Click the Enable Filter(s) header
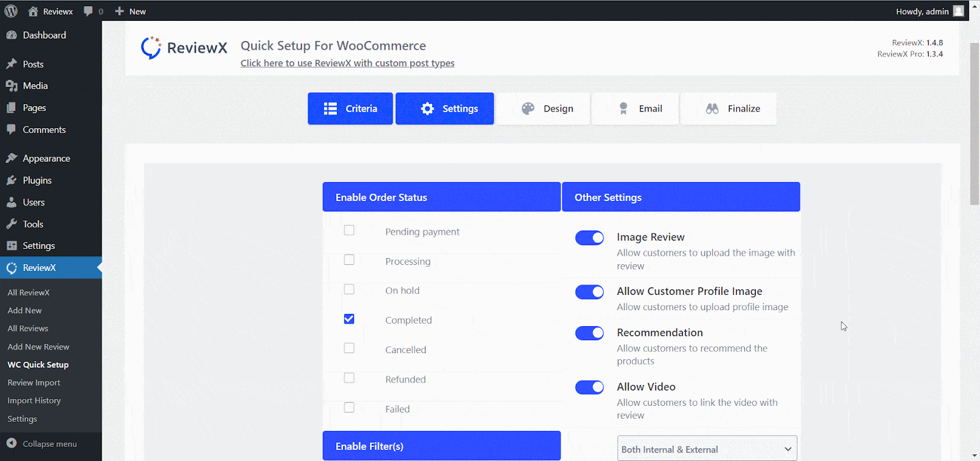Screen dimensions: 980x461 (442, 446)
